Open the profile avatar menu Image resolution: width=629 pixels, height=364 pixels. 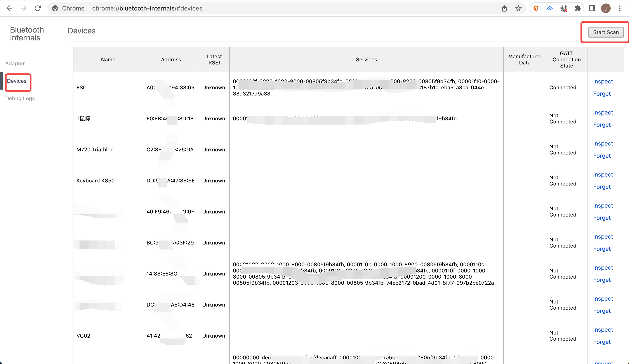[x=606, y=8]
